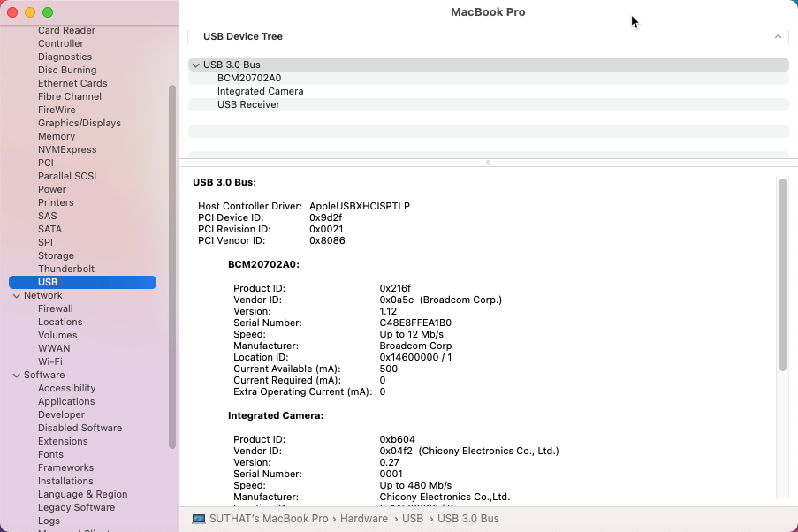Open Disc Burning in the sidebar
The height and width of the screenshot is (532, 798).
click(x=67, y=70)
